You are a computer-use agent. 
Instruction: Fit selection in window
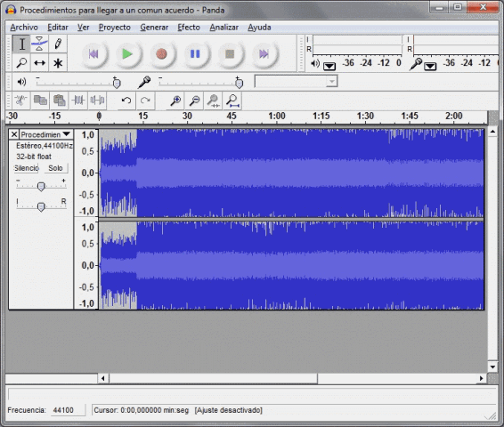coord(214,101)
